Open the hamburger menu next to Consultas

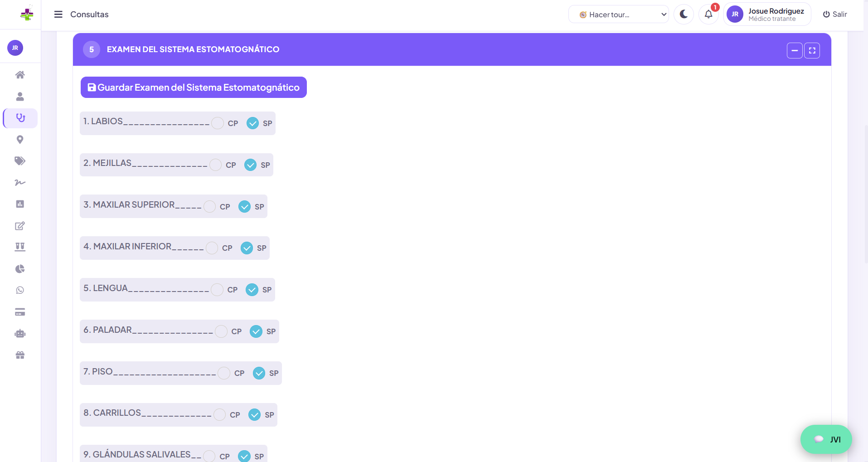point(58,15)
